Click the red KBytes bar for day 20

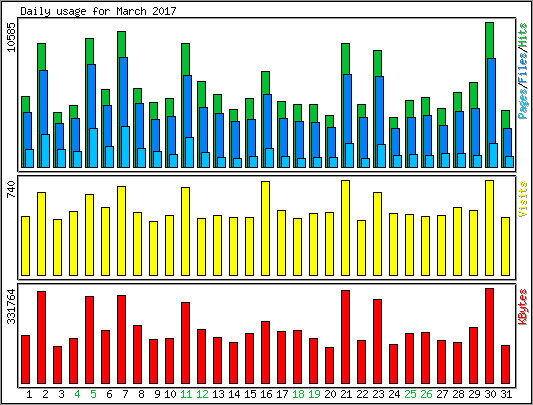pyautogui.click(x=329, y=366)
